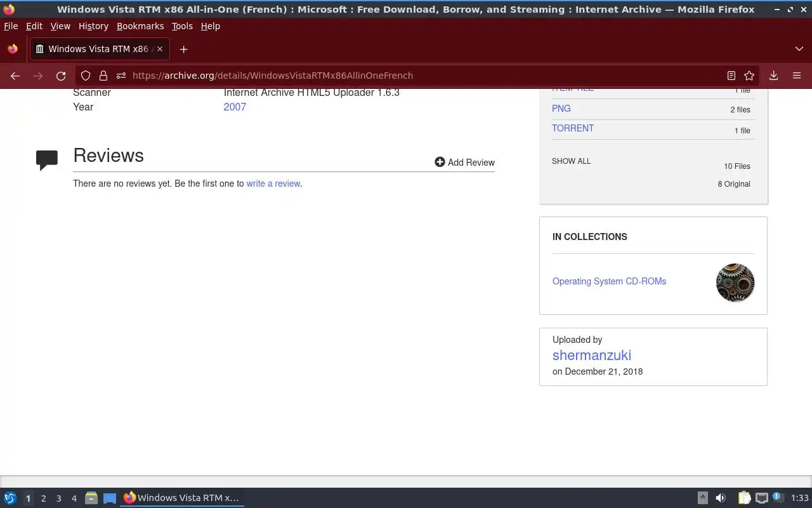Open the History menu
This screenshot has width=812, height=508.
tap(93, 26)
